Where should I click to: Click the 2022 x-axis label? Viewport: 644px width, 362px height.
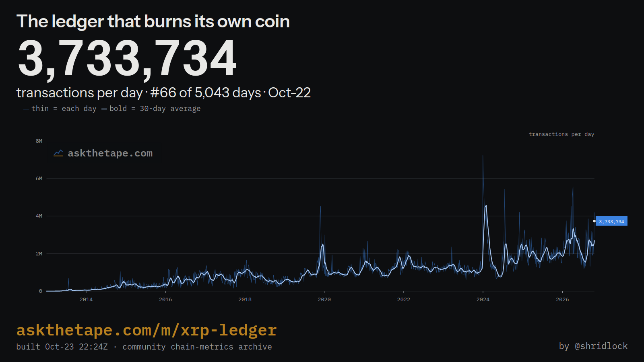(404, 300)
